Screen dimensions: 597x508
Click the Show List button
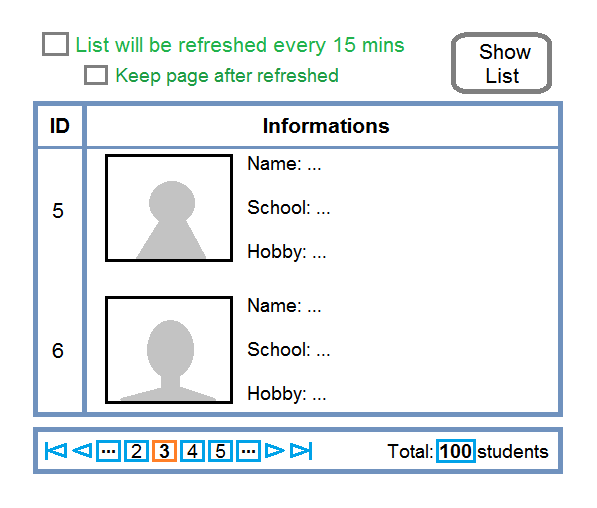click(501, 63)
